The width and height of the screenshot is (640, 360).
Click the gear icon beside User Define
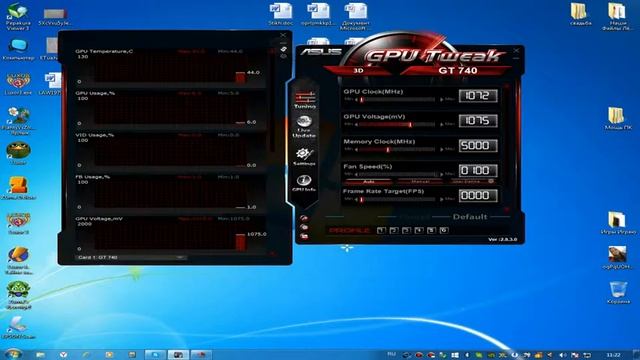[x=491, y=181]
